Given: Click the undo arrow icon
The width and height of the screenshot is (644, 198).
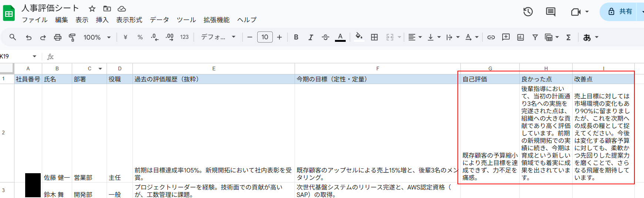Looking at the screenshot, I should [x=28, y=37].
